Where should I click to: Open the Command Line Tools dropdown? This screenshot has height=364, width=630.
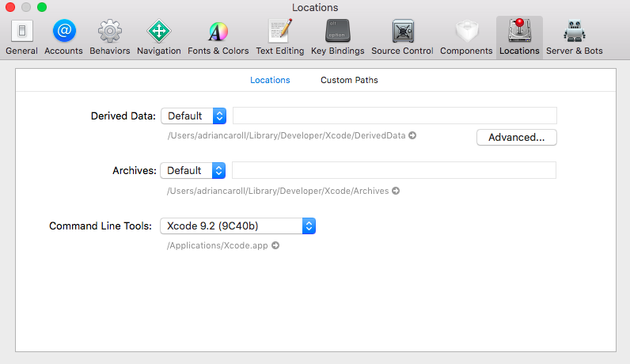pyautogui.click(x=238, y=226)
